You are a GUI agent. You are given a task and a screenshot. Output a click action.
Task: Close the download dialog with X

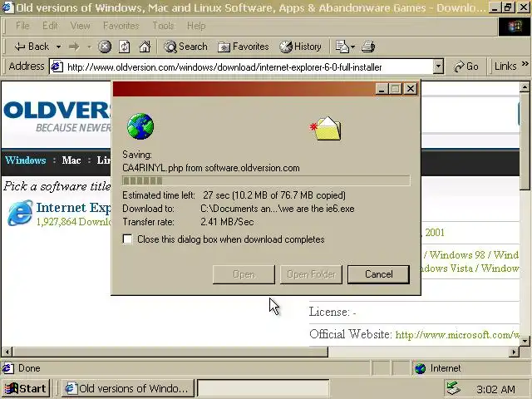[411, 89]
